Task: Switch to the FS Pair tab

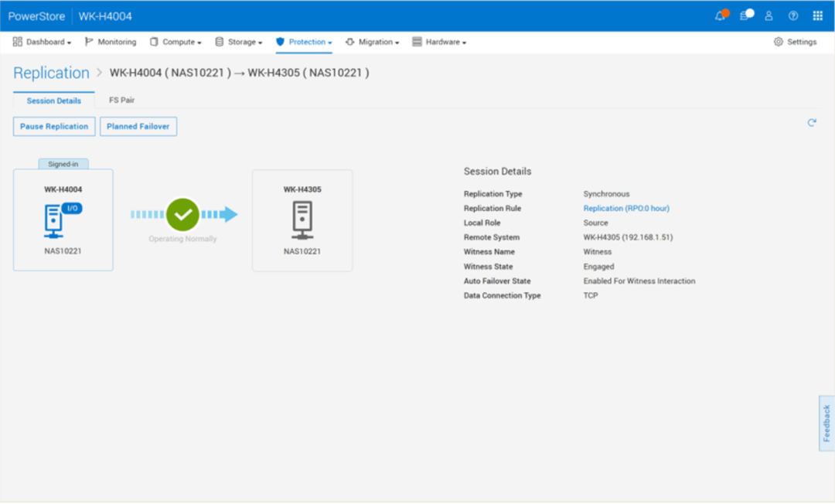Action: pyautogui.click(x=122, y=100)
